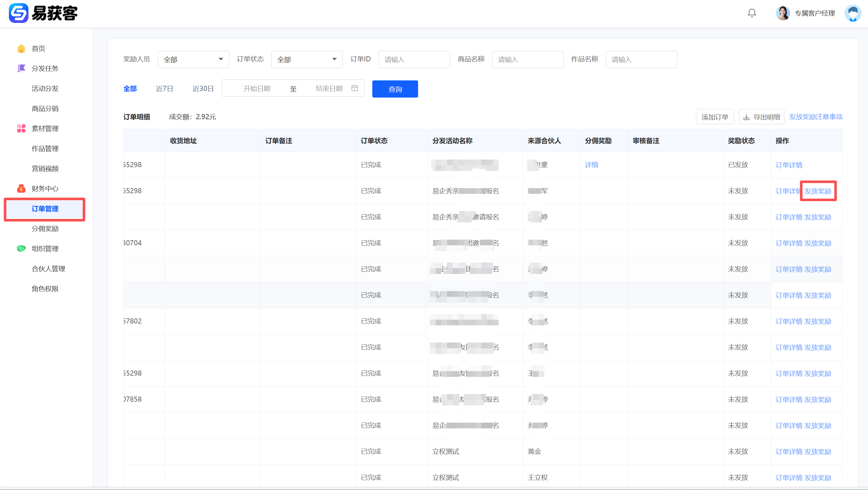This screenshot has height=490, width=868.
Task: Select the 近7日 date filter
Action: point(164,89)
